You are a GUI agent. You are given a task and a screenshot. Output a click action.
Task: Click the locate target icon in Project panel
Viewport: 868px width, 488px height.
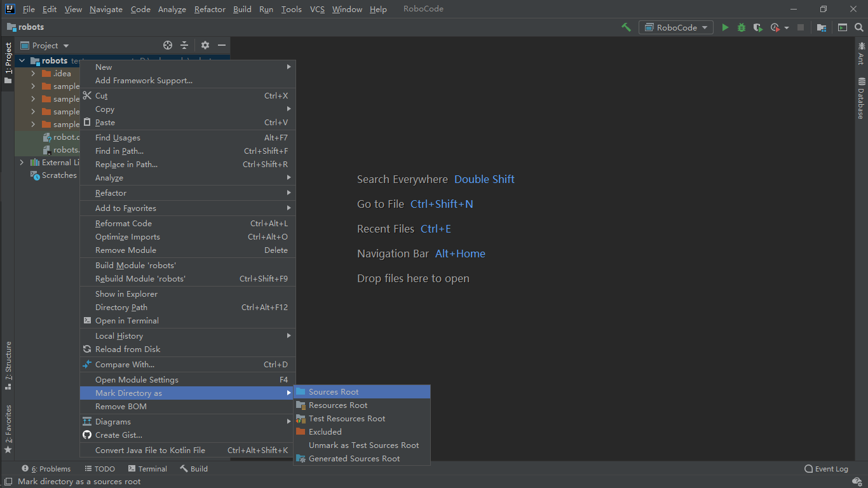(168, 45)
